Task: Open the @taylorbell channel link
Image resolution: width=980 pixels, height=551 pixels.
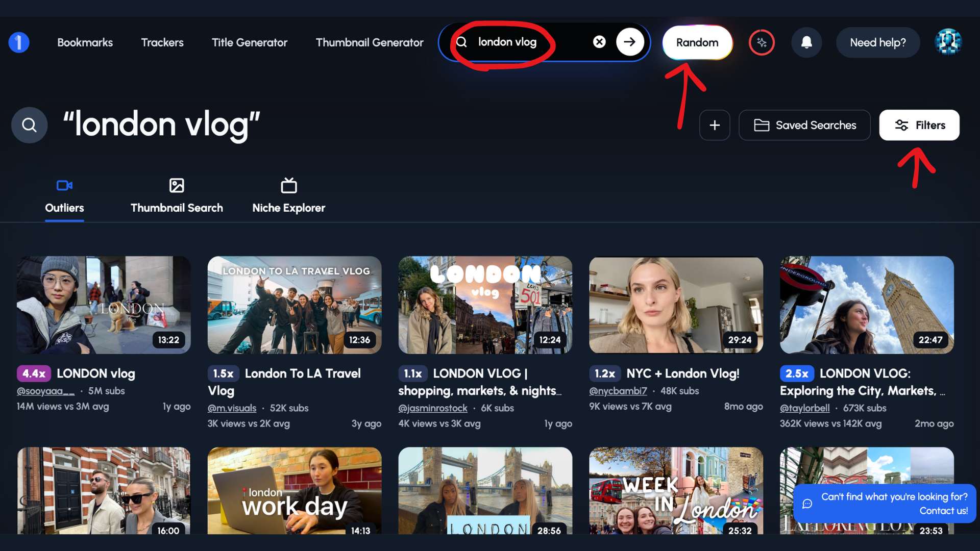Action: (804, 408)
